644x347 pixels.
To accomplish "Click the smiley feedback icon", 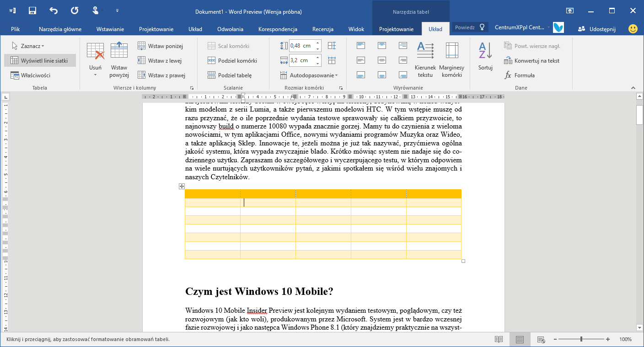I will [633, 29].
